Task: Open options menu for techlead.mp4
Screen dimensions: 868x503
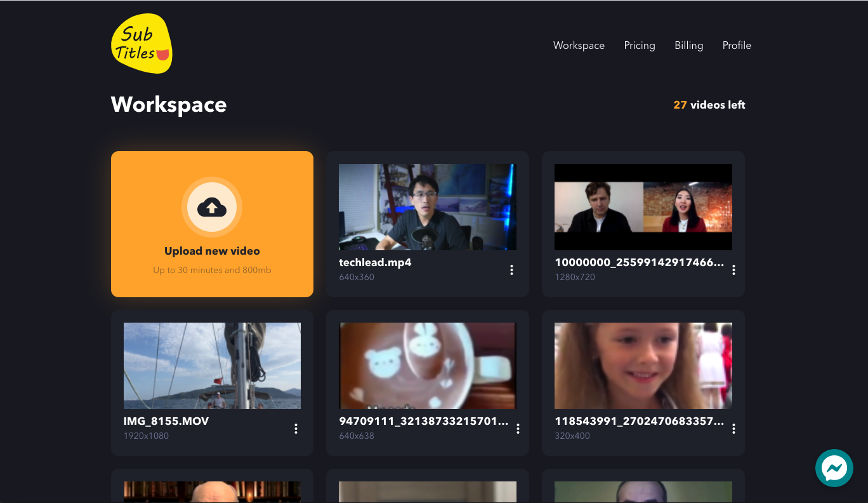Action: [511, 270]
